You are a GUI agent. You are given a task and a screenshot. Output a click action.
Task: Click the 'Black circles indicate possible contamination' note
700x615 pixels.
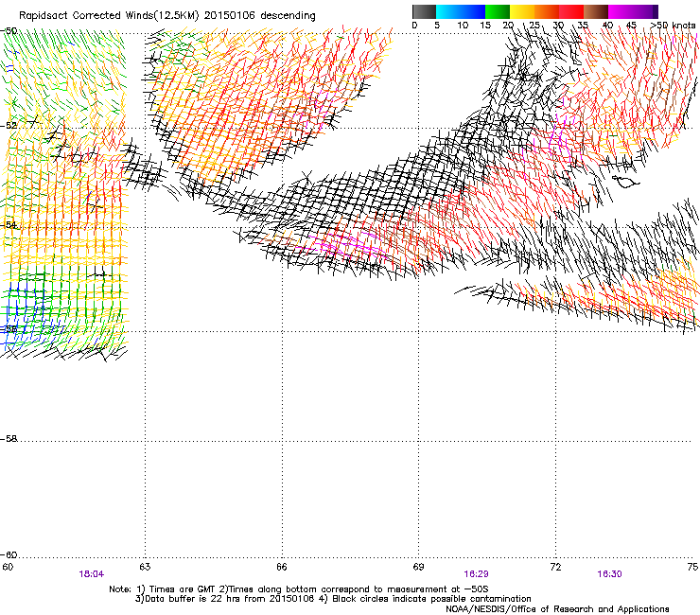431,599
